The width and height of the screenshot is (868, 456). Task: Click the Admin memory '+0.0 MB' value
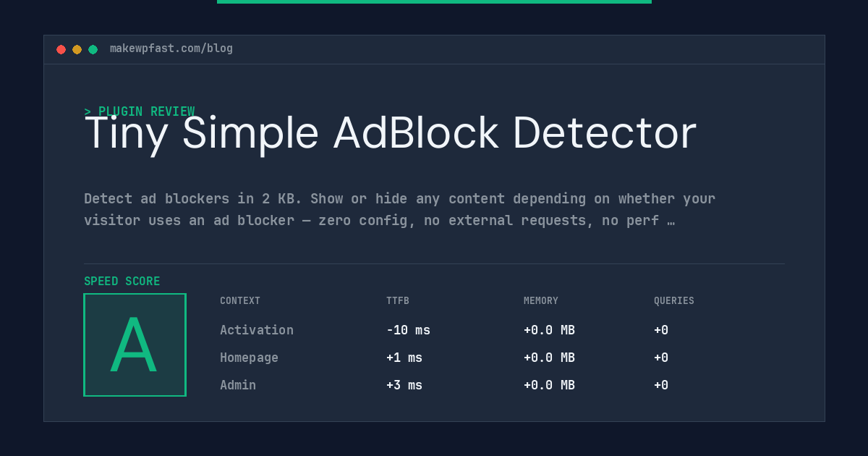(549, 385)
